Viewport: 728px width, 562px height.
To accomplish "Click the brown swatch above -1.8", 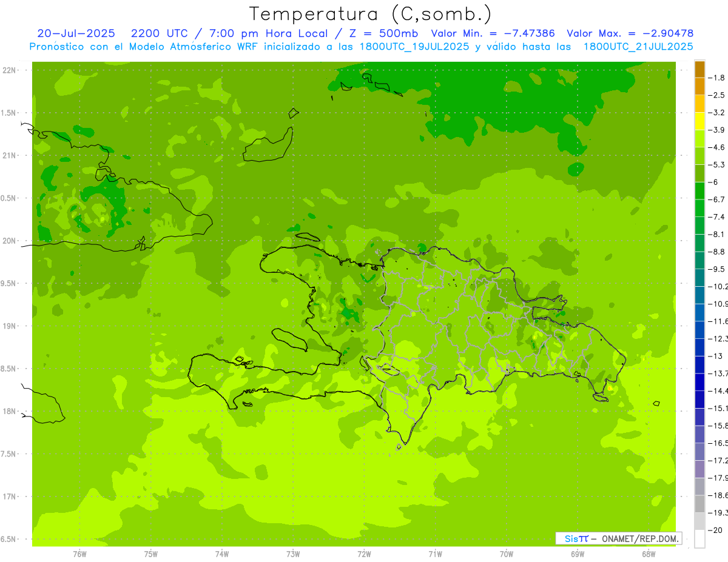I will click(x=699, y=69).
